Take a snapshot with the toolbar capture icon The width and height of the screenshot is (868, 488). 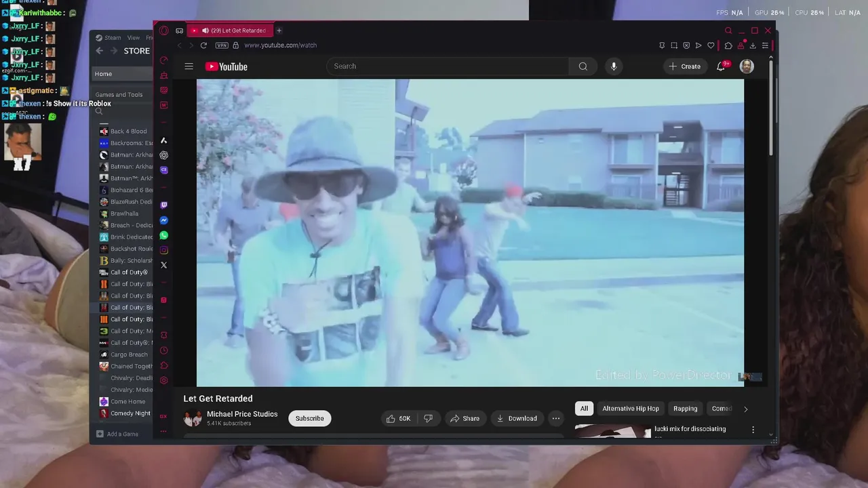click(x=674, y=45)
